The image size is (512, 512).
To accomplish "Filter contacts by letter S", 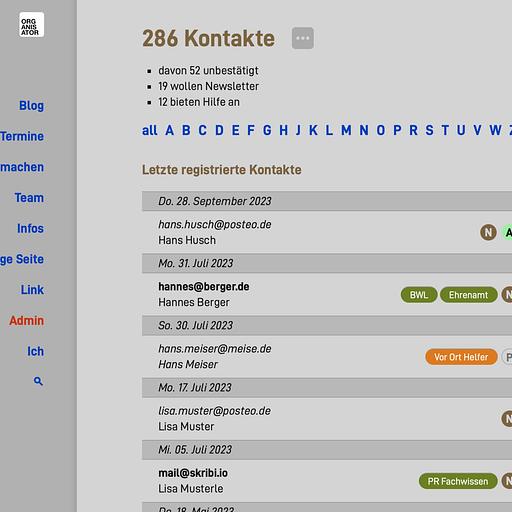I will click(x=429, y=130).
